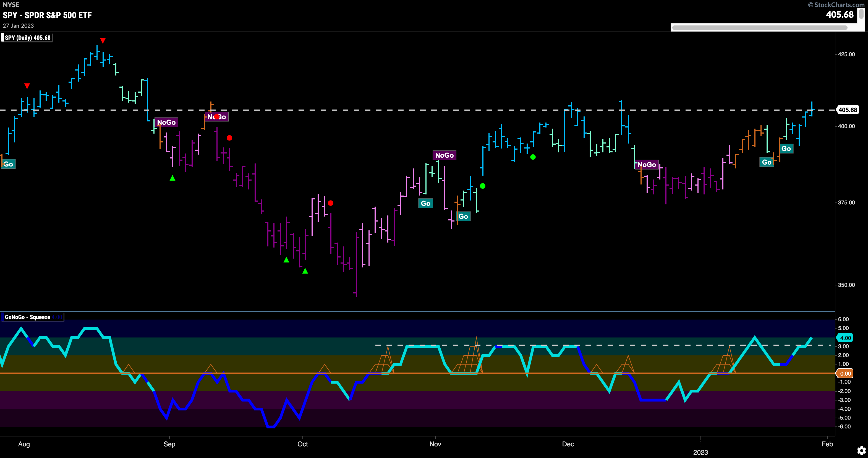
Task: Click the red dot in mid-September below NoGo
Action: (229, 138)
